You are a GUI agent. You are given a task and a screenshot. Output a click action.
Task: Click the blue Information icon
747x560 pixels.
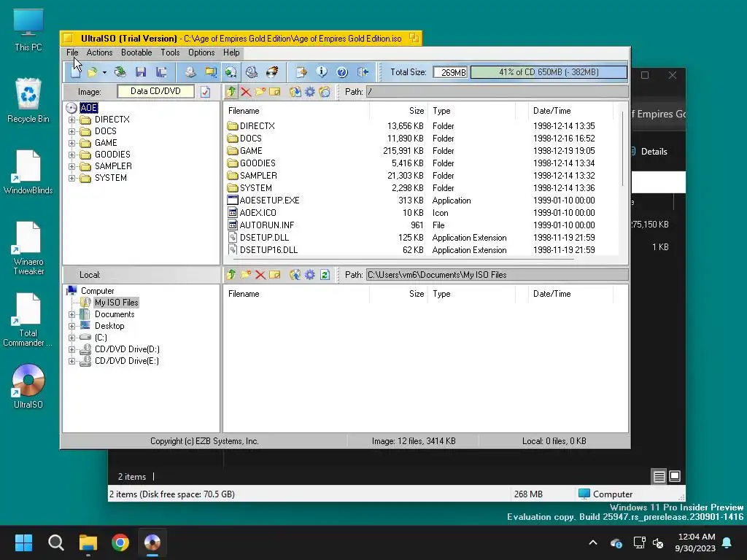click(322, 72)
